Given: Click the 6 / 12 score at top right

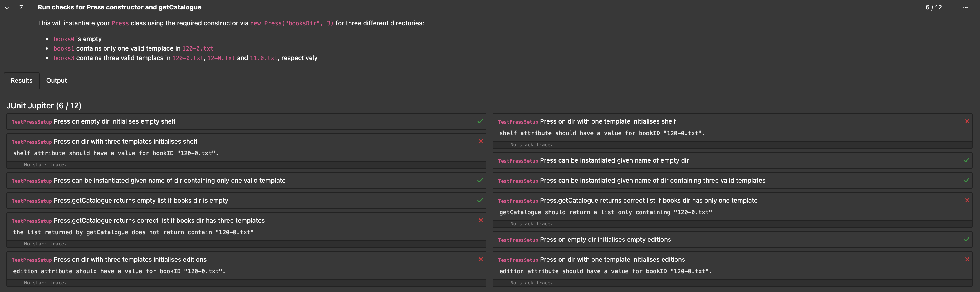Looking at the screenshot, I should pyautogui.click(x=934, y=7).
